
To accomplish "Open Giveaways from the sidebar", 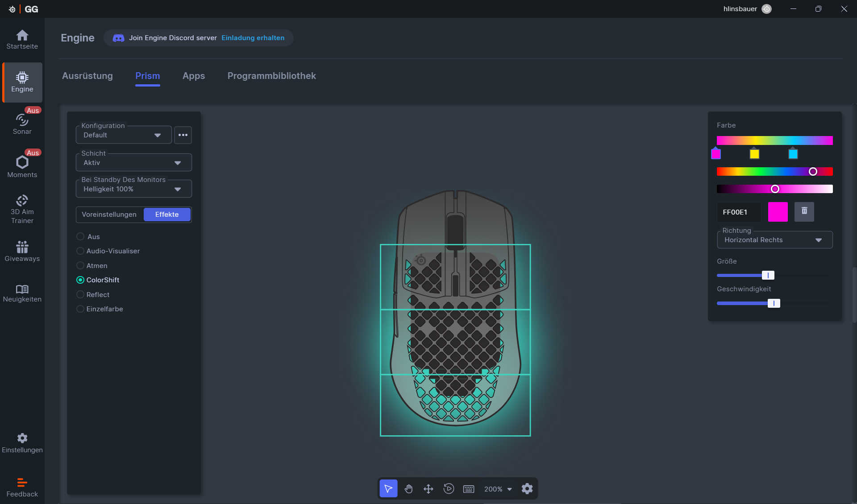I will [22, 252].
